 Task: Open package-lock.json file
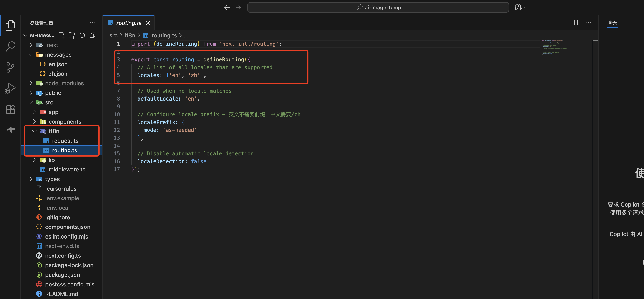click(x=61, y=265)
